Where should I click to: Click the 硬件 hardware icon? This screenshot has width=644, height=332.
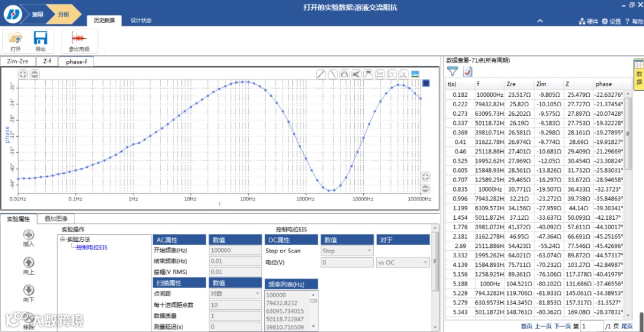[582, 21]
